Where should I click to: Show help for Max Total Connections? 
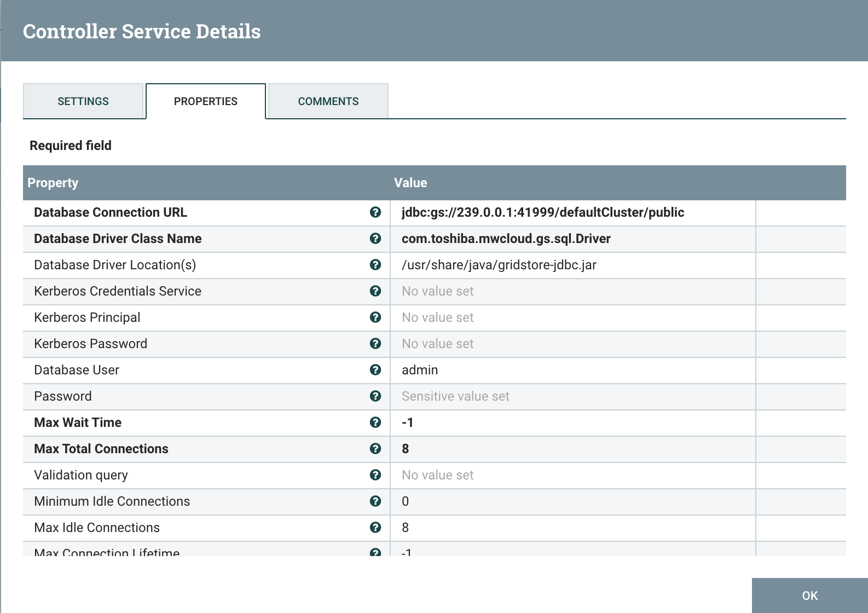point(375,449)
